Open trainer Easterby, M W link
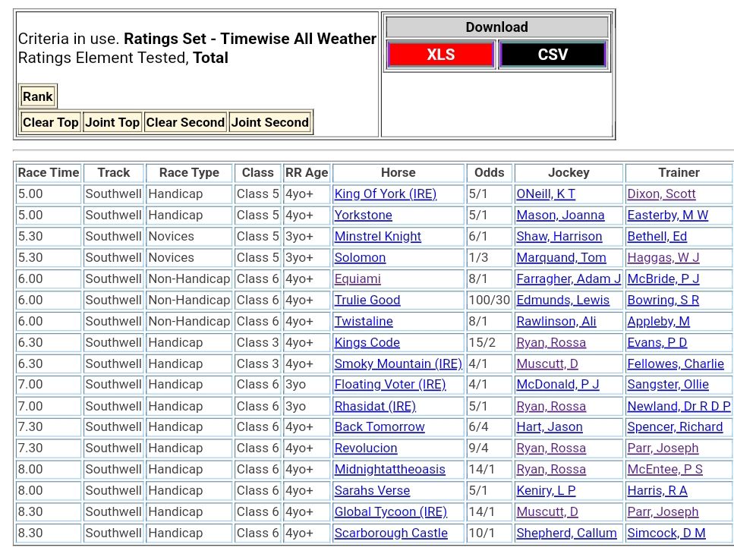Screen dimensions: 734x560 (667, 216)
